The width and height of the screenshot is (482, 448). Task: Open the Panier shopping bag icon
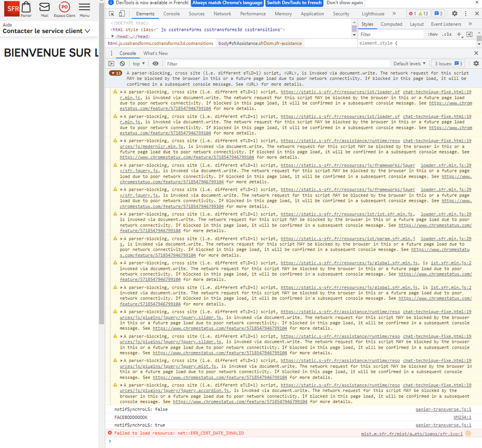[x=26, y=8]
